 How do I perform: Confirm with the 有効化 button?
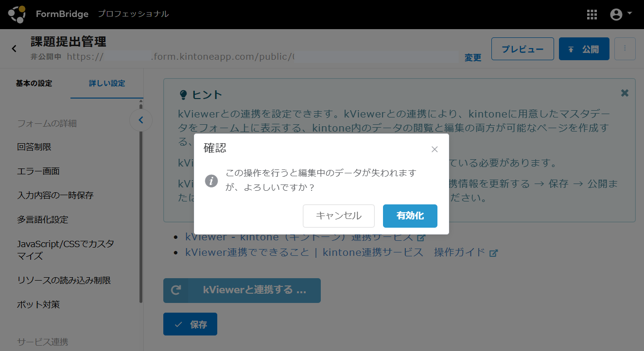pos(410,216)
